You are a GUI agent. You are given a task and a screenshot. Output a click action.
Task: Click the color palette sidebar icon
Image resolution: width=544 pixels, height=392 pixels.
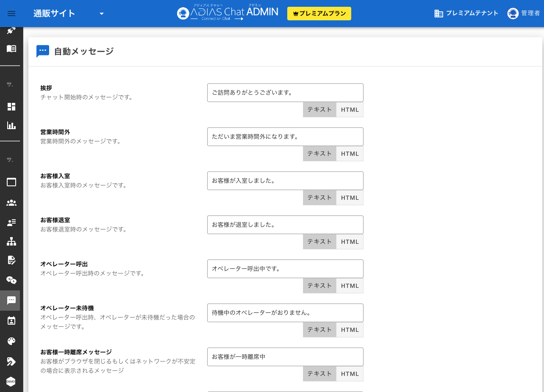(x=11, y=341)
